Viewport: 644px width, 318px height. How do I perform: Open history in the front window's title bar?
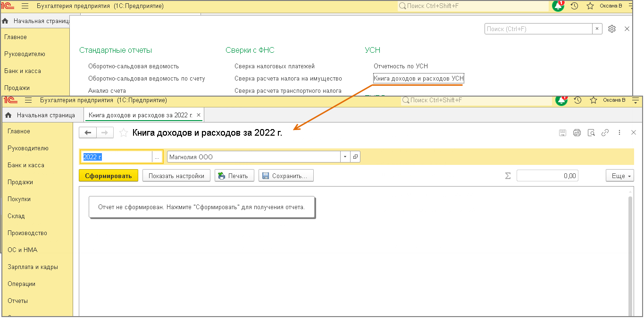(578, 100)
